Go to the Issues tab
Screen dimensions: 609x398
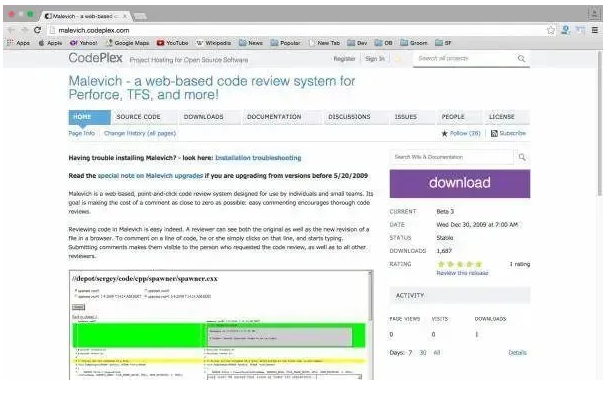pos(405,117)
